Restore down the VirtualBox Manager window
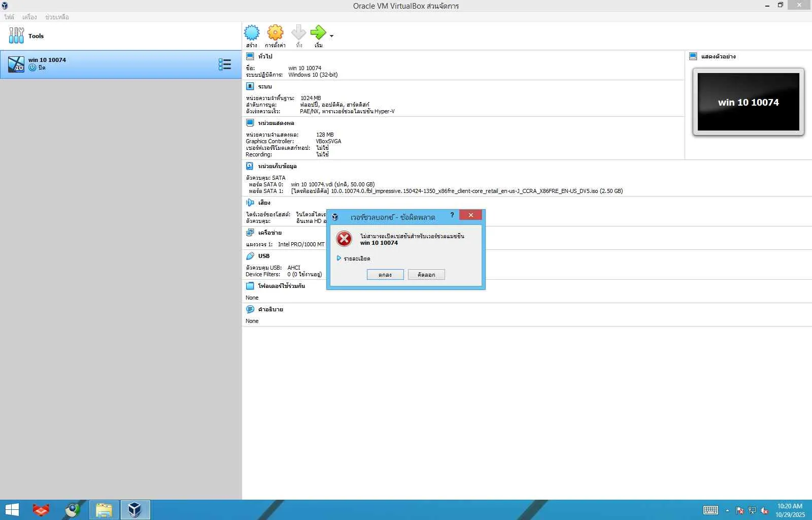 [781, 5]
